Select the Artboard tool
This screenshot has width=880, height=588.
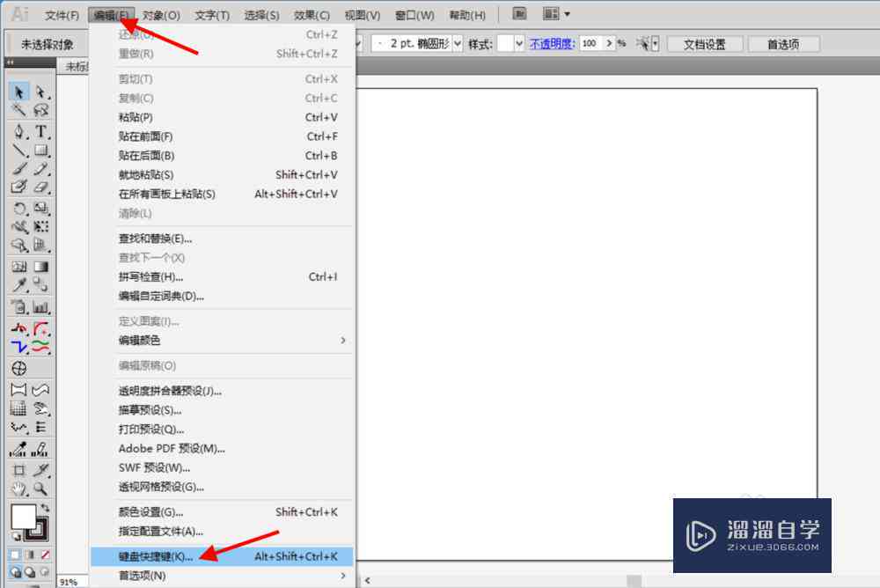pos(19,470)
